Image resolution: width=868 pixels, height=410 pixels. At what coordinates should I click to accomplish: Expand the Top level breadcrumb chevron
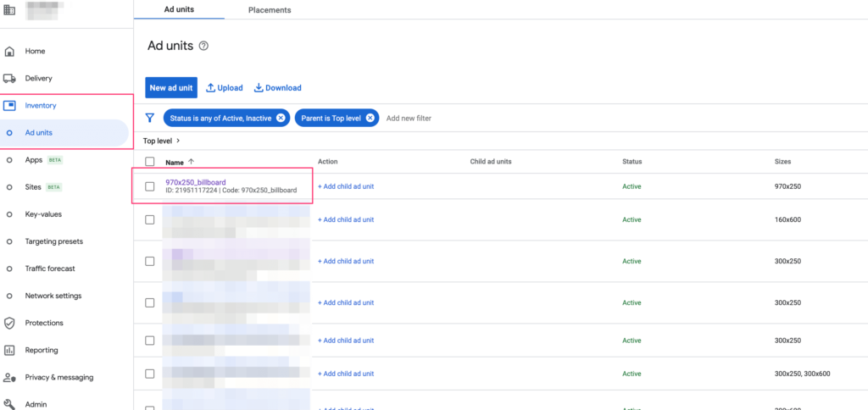click(x=178, y=141)
